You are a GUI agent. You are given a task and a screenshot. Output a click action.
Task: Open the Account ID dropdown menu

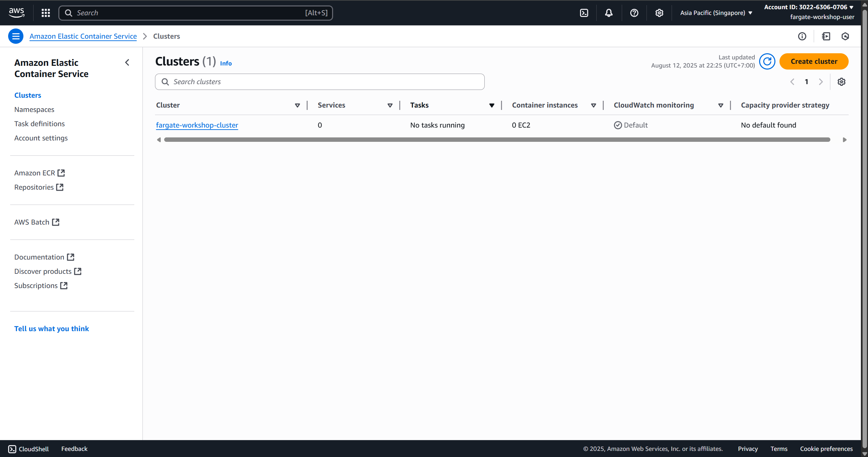tap(809, 7)
